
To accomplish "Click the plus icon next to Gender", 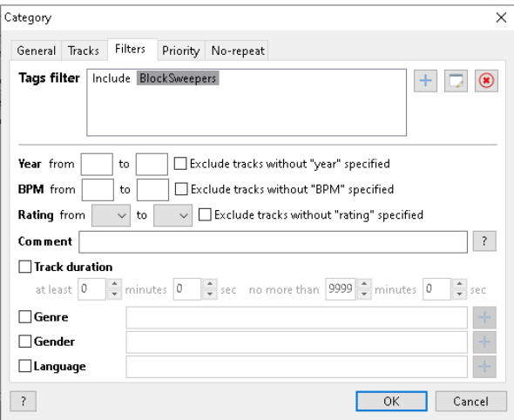I will 484,342.
